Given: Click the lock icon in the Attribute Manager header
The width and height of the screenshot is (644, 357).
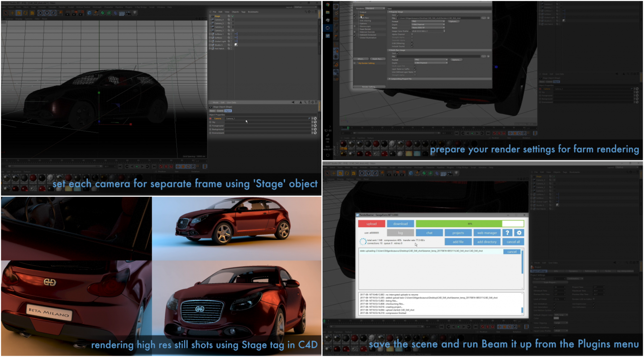Looking at the screenshot, I should click(x=309, y=102).
